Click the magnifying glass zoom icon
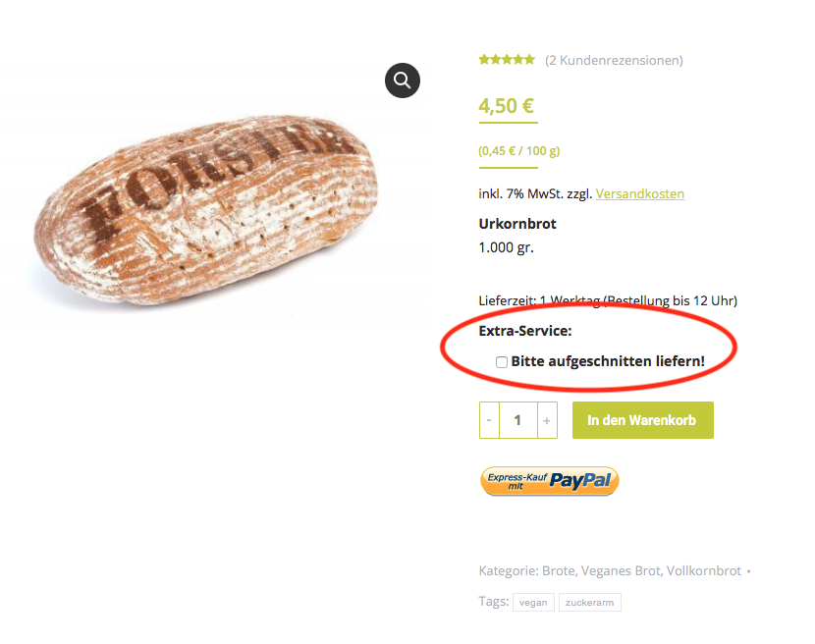Image resolution: width=815 pixels, height=644 pixels. coord(402,80)
